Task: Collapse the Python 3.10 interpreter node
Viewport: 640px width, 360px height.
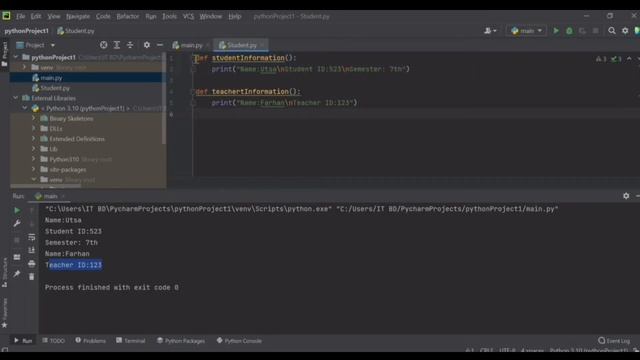Action: coord(24,108)
